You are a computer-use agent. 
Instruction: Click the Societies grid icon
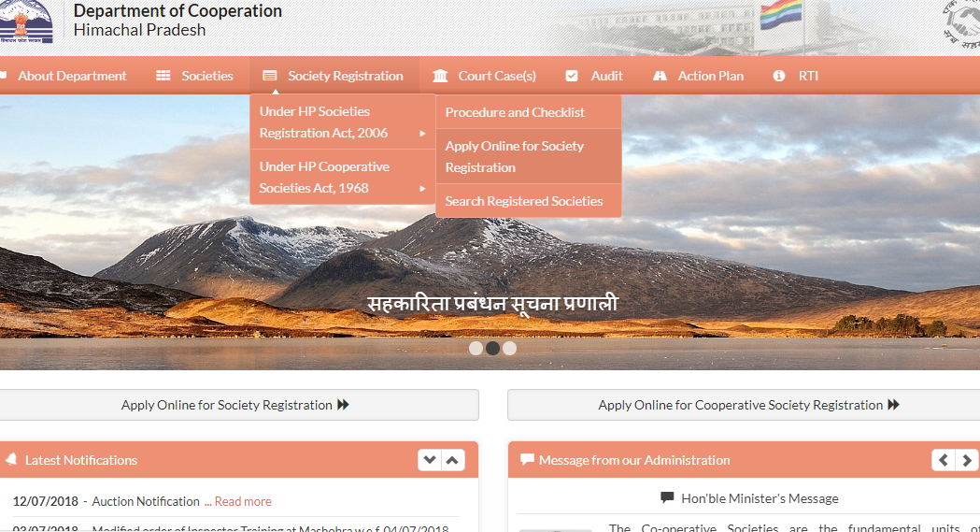click(x=163, y=76)
